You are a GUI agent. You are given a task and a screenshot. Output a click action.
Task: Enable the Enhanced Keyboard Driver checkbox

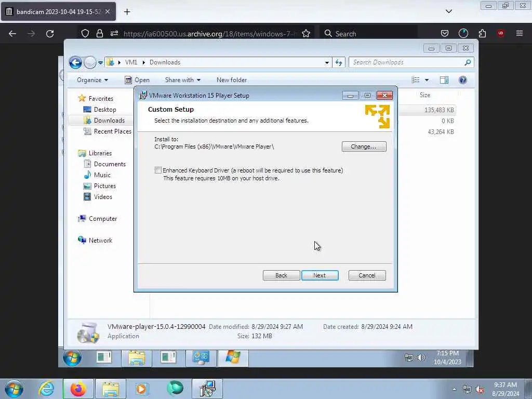click(158, 170)
